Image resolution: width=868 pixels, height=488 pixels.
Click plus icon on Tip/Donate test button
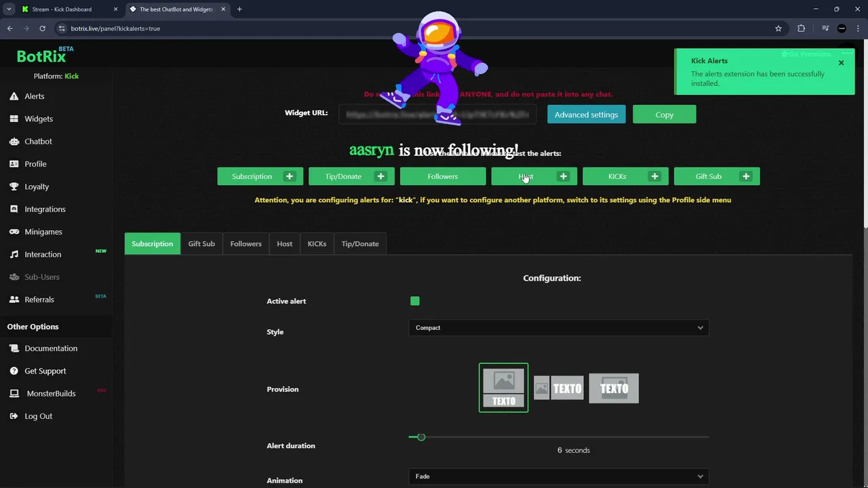tap(380, 176)
